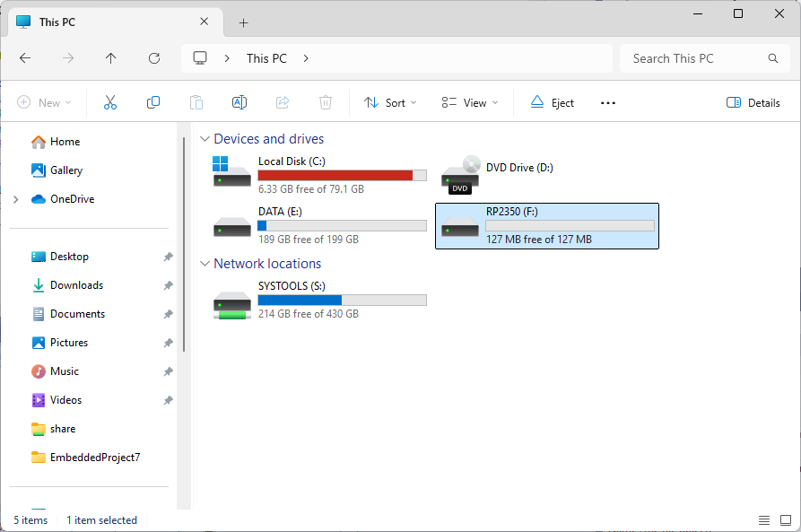
Task: Click the Cut scissors icon in toolbar
Action: 110,102
